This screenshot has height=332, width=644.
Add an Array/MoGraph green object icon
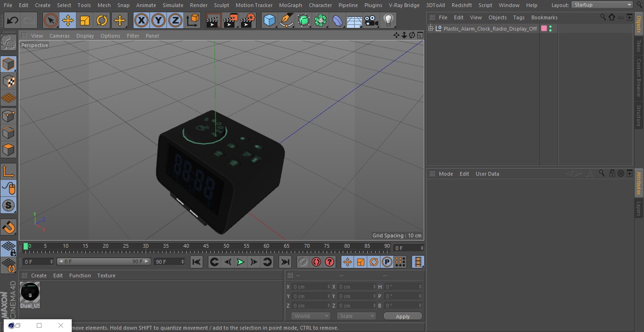click(x=321, y=20)
